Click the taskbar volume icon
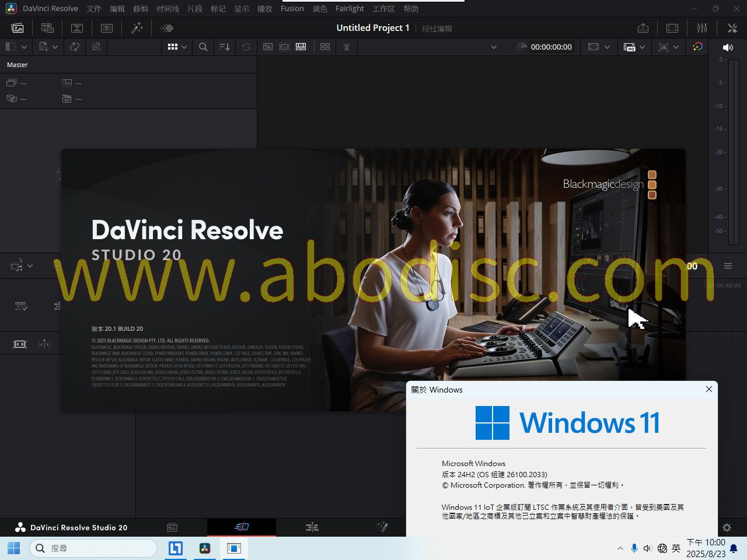This screenshot has height=560, width=747. pos(647,548)
